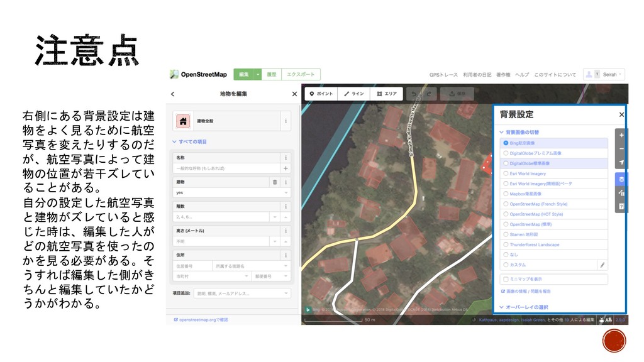The height and width of the screenshot is (362, 644).
Task: Open the dropdown arrow beside 編集
Action: [x=257, y=74]
